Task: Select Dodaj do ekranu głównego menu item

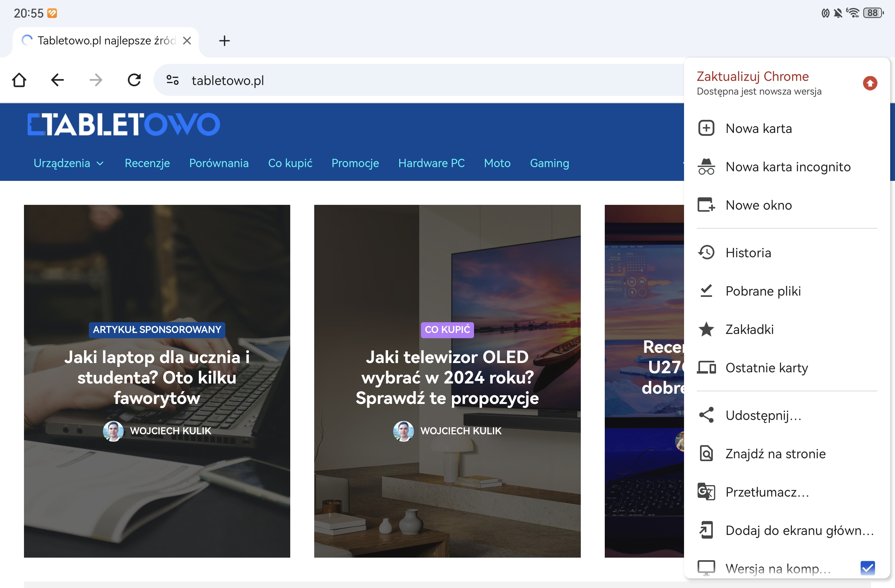Action: click(x=787, y=530)
